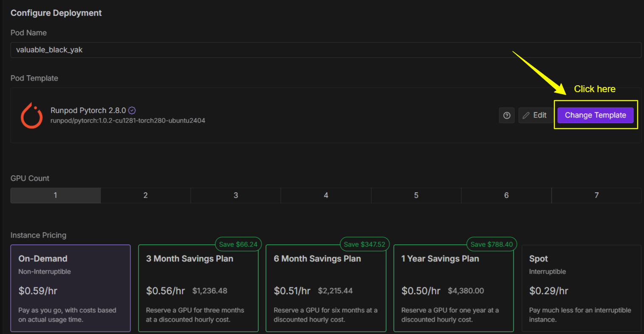Set GPU count to 3
Image resolution: width=644 pixels, height=334 pixels.
[x=236, y=196]
